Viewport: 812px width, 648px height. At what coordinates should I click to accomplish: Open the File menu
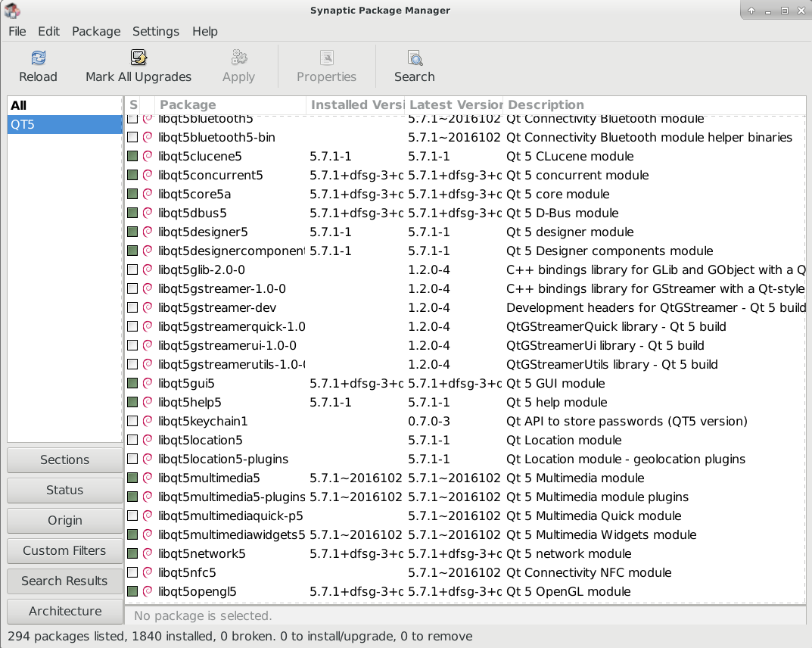pyautogui.click(x=17, y=31)
